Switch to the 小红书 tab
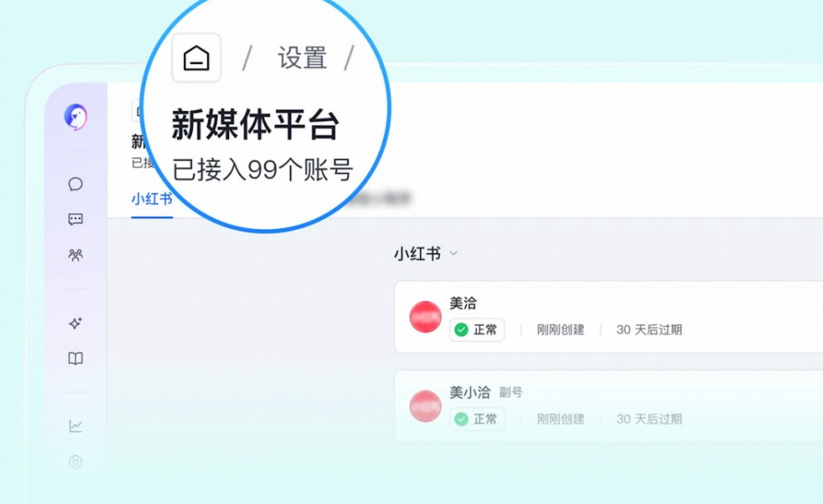 (x=152, y=199)
